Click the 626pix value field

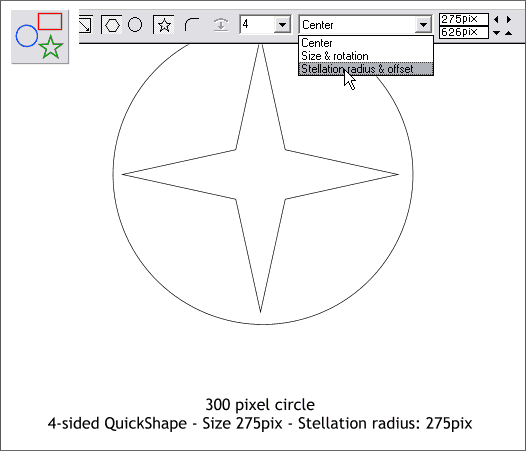coord(464,33)
